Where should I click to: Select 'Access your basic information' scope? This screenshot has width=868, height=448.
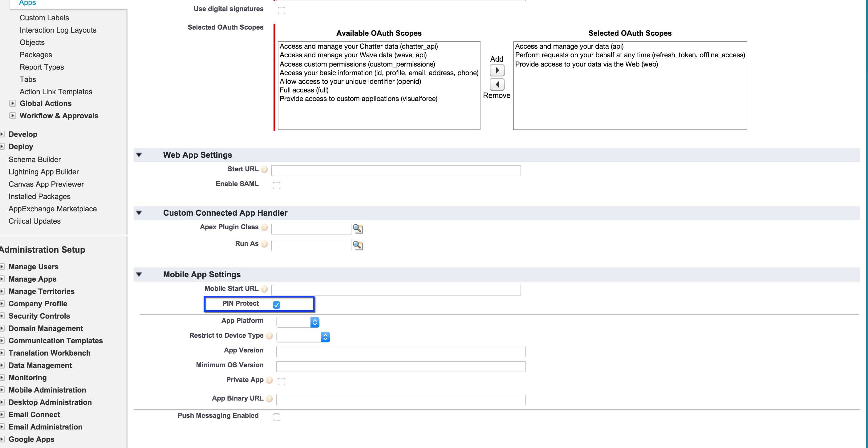pos(379,73)
